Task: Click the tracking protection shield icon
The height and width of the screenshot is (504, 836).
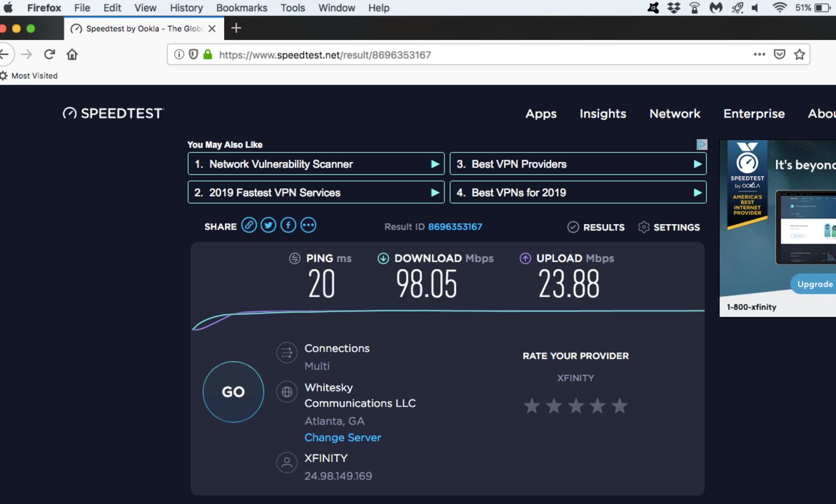Action: pos(193,55)
